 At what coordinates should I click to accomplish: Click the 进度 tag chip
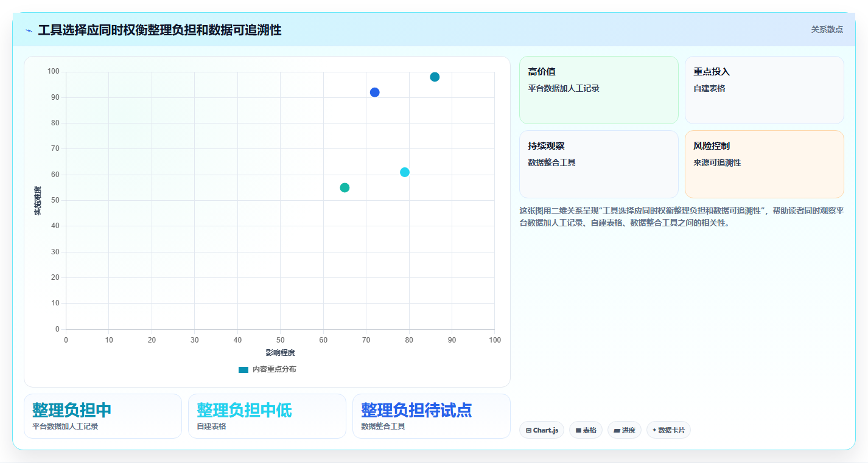point(625,430)
